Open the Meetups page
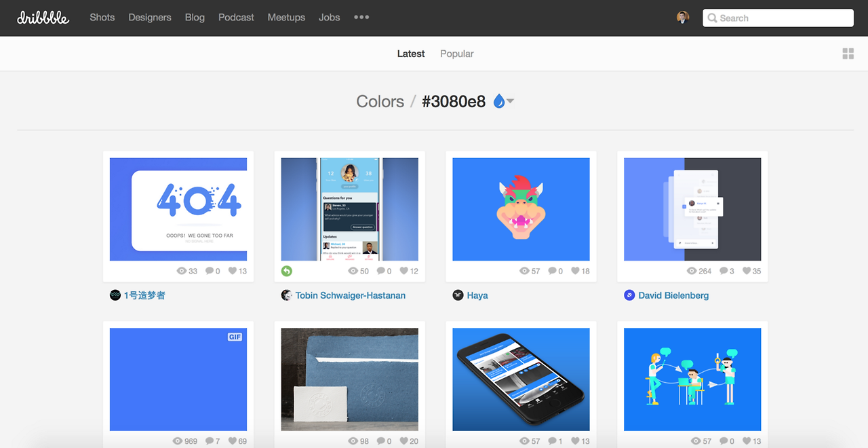 click(x=286, y=18)
